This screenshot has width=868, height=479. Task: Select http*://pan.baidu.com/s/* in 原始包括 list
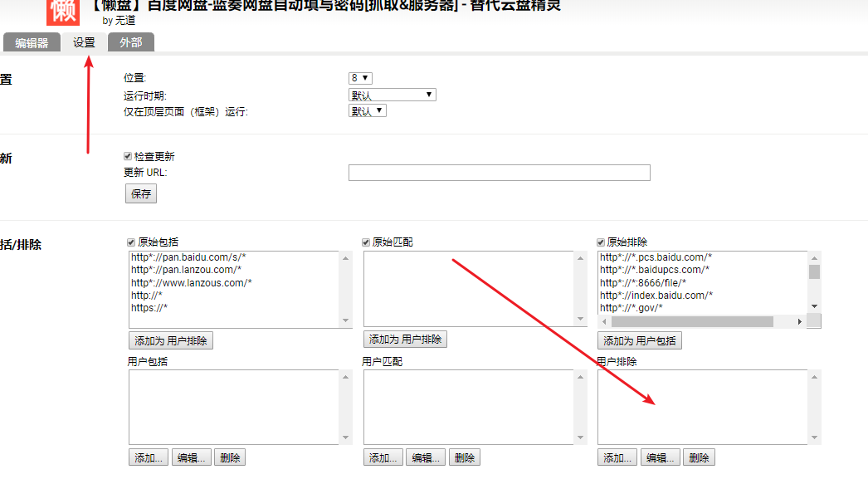pos(188,257)
